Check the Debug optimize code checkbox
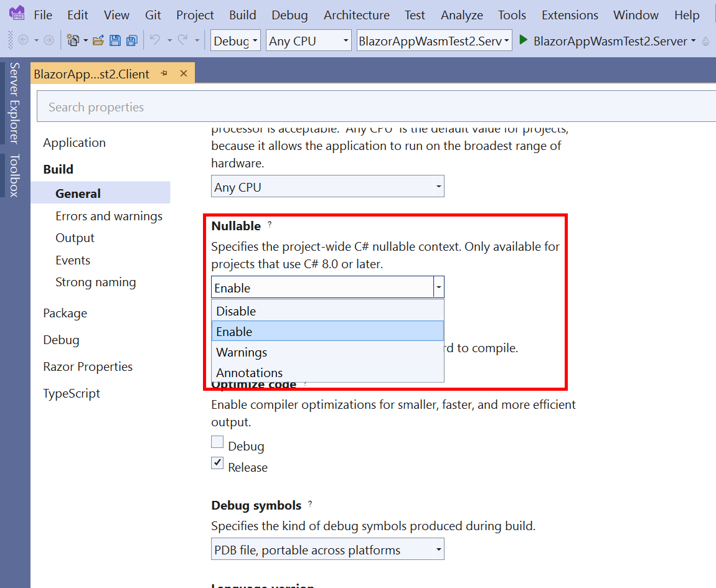This screenshot has height=588, width=716. pyautogui.click(x=217, y=442)
